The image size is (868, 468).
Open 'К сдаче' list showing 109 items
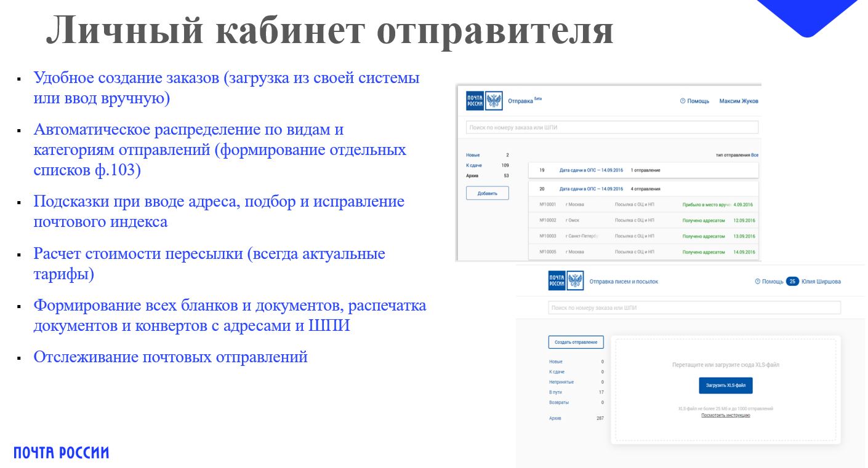pos(475,165)
